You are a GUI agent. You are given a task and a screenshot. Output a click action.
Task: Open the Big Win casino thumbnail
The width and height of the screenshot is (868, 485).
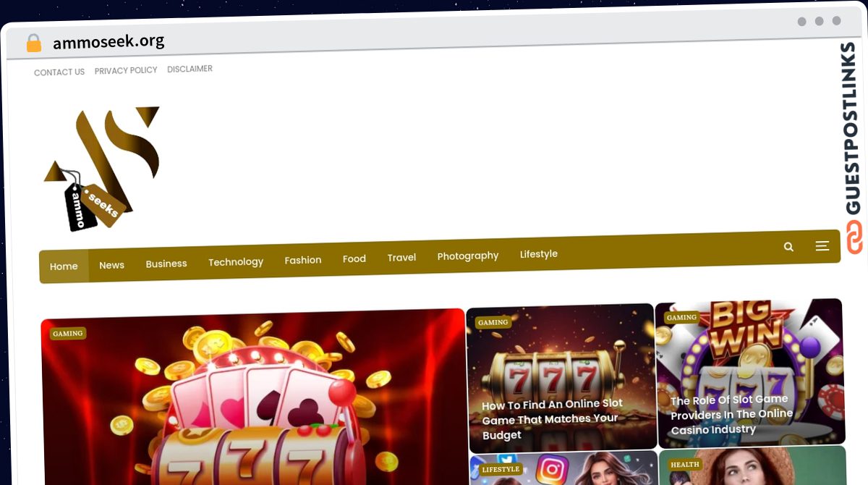(x=750, y=372)
